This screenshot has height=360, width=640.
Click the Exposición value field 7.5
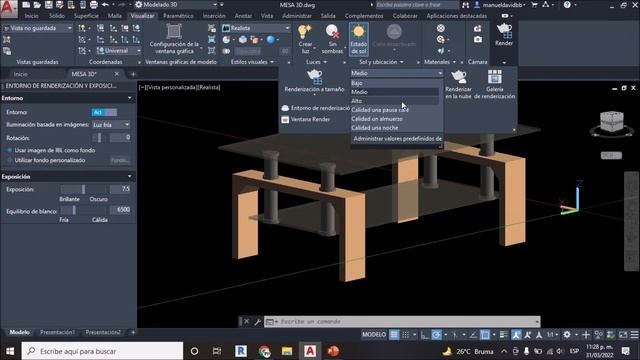pyautogui.click(x=120, y=189)
